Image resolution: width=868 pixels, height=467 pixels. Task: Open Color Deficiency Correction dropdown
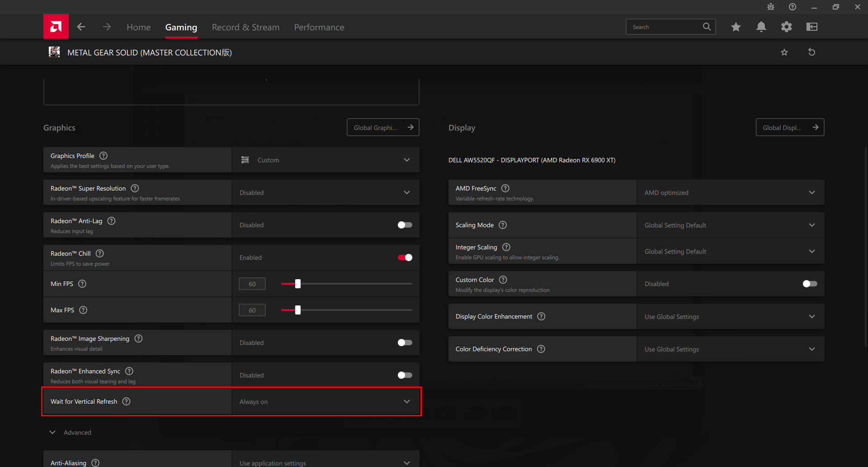pyautogui.click(x=731, y=349)
